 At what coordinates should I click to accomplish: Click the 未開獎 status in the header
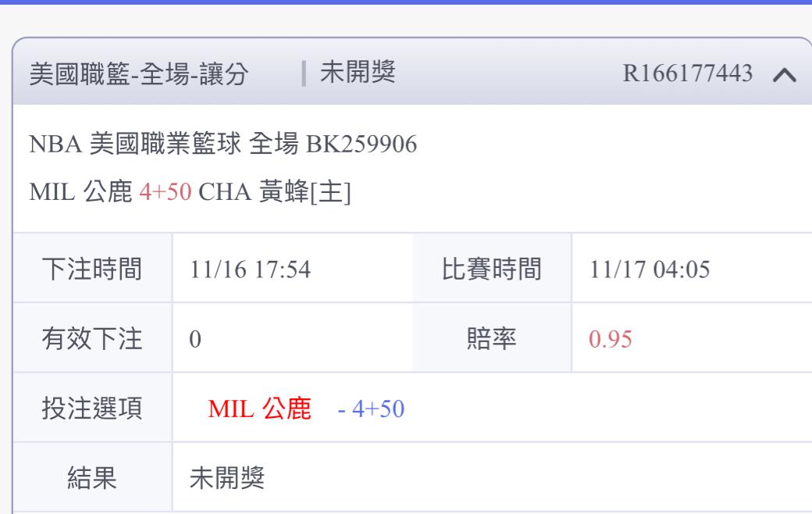(358, 72)
